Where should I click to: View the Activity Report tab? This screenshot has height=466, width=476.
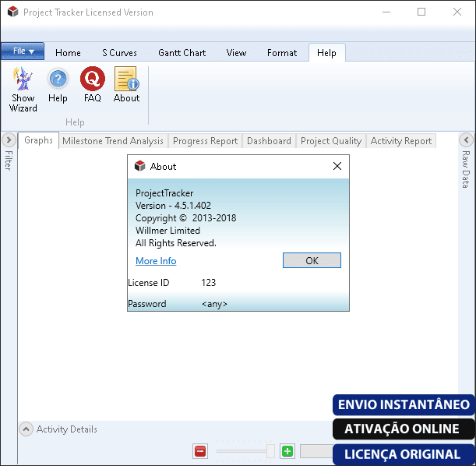click(401, 141)
